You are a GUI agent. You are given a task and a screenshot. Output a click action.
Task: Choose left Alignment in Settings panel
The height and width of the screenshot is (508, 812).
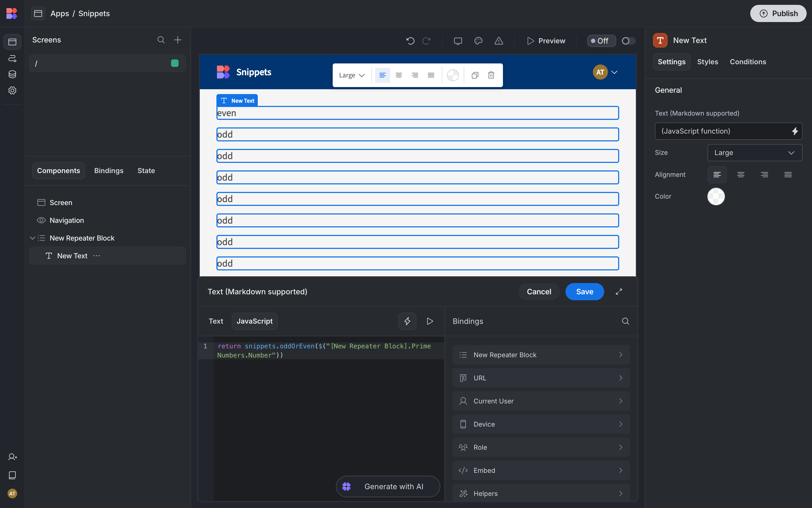coord(717,175)
